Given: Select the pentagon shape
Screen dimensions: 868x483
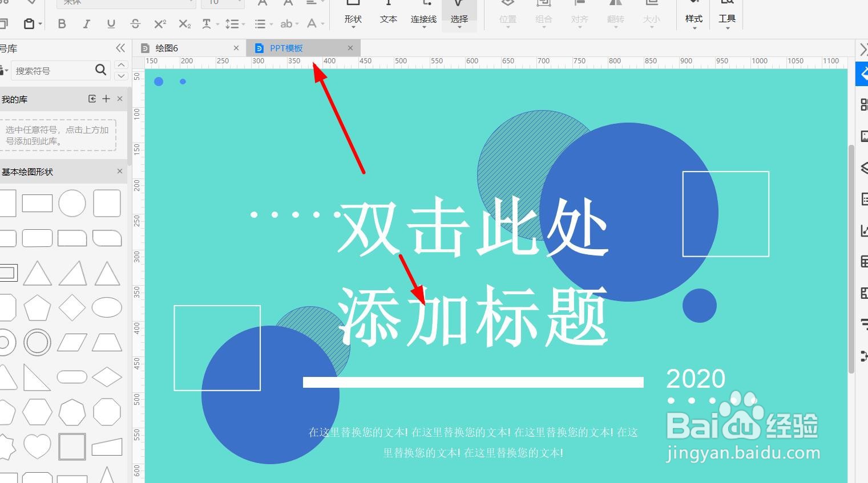Looking at the screenshot, I should pos(37,308).
